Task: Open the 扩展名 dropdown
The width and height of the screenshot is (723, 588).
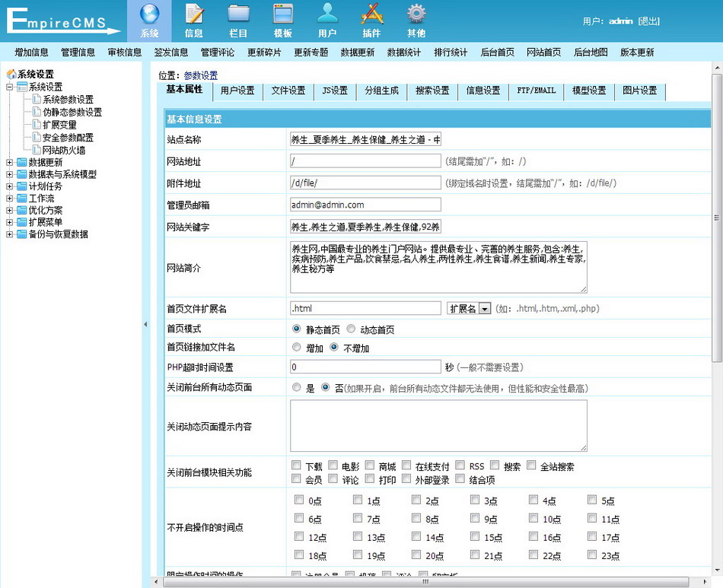Action: coord(469,308)
